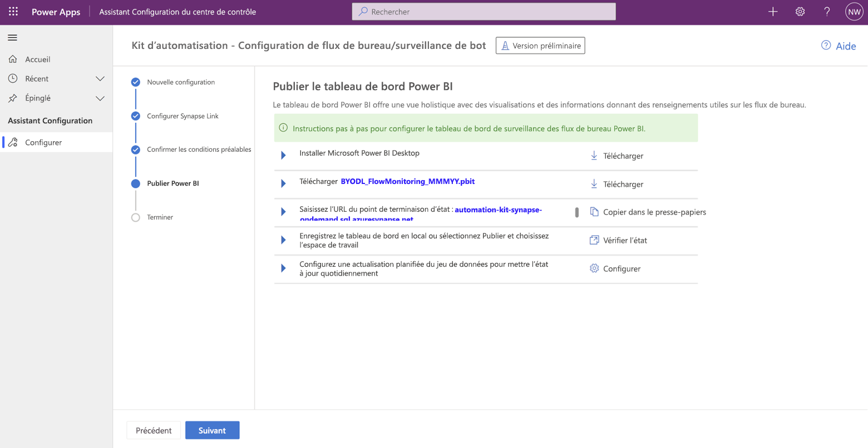The height and width of the screenshot is (448, 868).
Task: Click the Épinglé pin icon
Action: coord(13,98)
